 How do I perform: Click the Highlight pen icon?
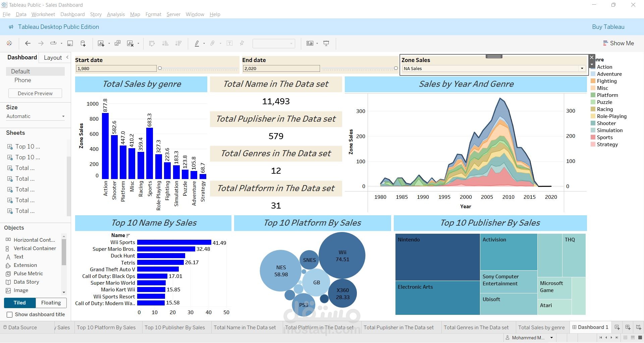click(x=197, y=43)
